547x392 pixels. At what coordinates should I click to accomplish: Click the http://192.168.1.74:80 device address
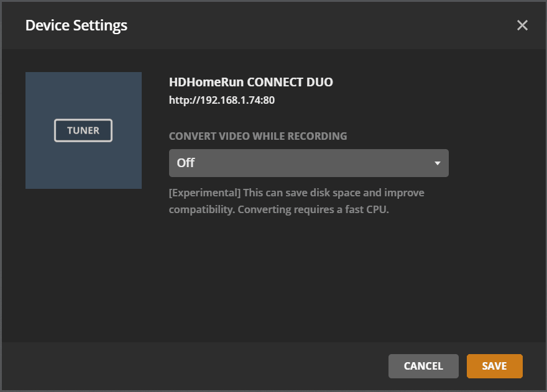(x=222, y=99)
